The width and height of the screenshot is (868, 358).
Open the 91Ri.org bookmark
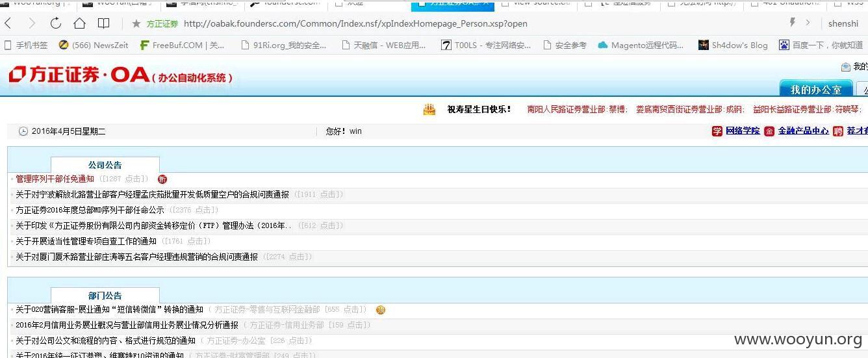click(x=283, y=45)
